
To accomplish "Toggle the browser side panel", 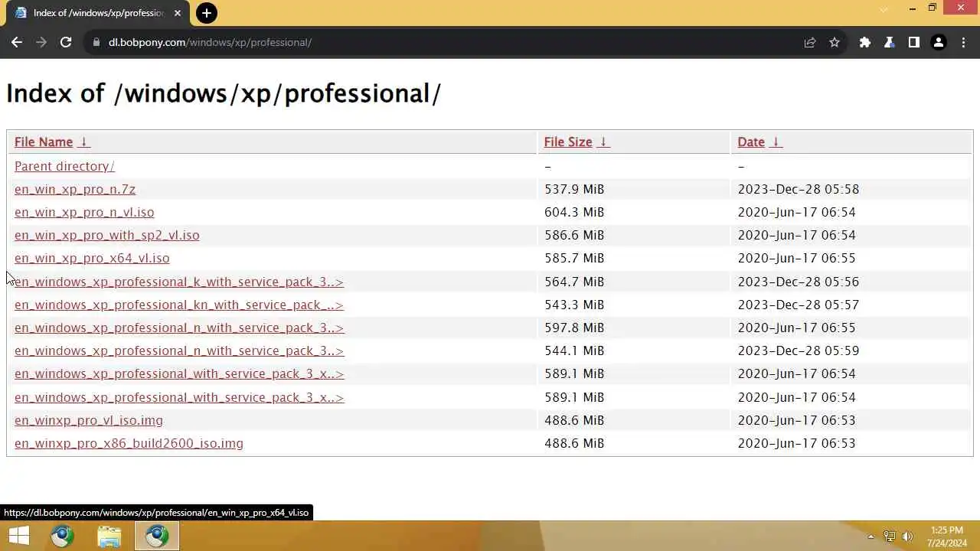I will [x=914, y=43].
